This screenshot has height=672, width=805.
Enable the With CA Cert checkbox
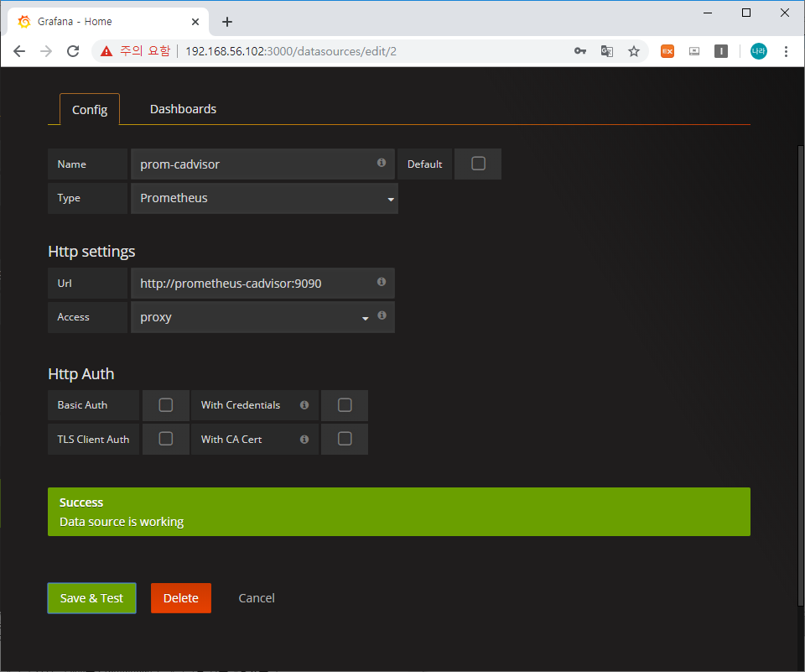[x=345, y=439]
